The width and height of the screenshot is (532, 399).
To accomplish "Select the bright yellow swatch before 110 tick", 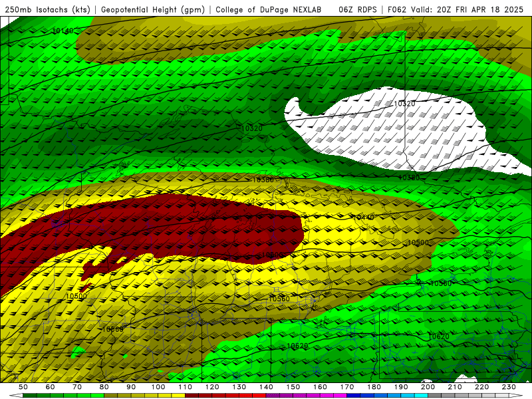I will [178, 396].
